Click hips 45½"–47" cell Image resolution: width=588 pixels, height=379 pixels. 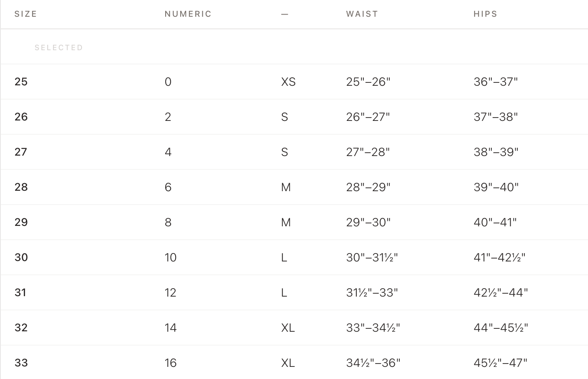point(501,363)
